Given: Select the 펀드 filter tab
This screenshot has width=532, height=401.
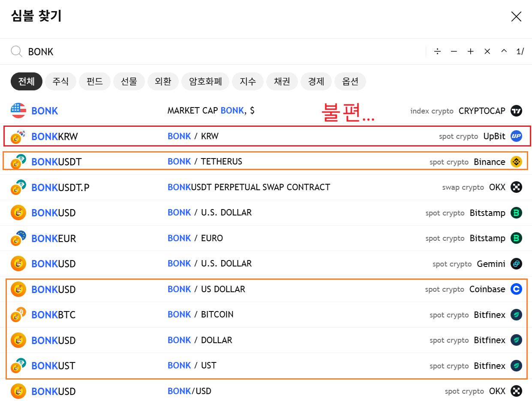Looking at the screenshot, I should tap(95, 81).
